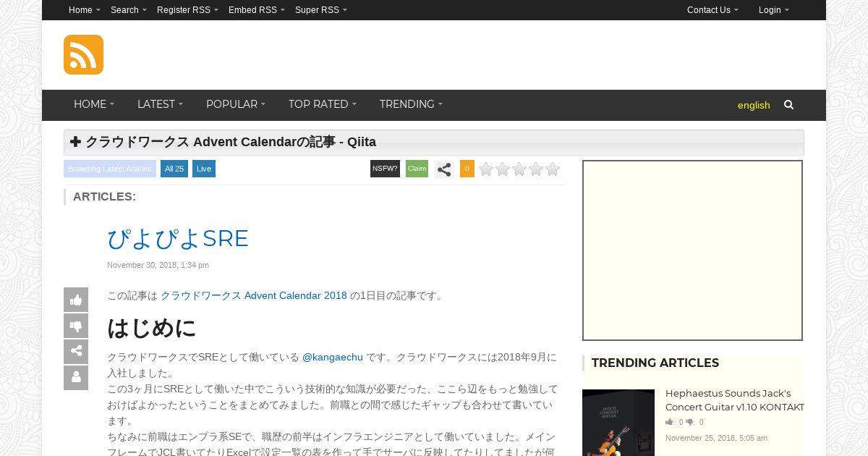Click the advertisement box in sidebar

tap(692, 250)
